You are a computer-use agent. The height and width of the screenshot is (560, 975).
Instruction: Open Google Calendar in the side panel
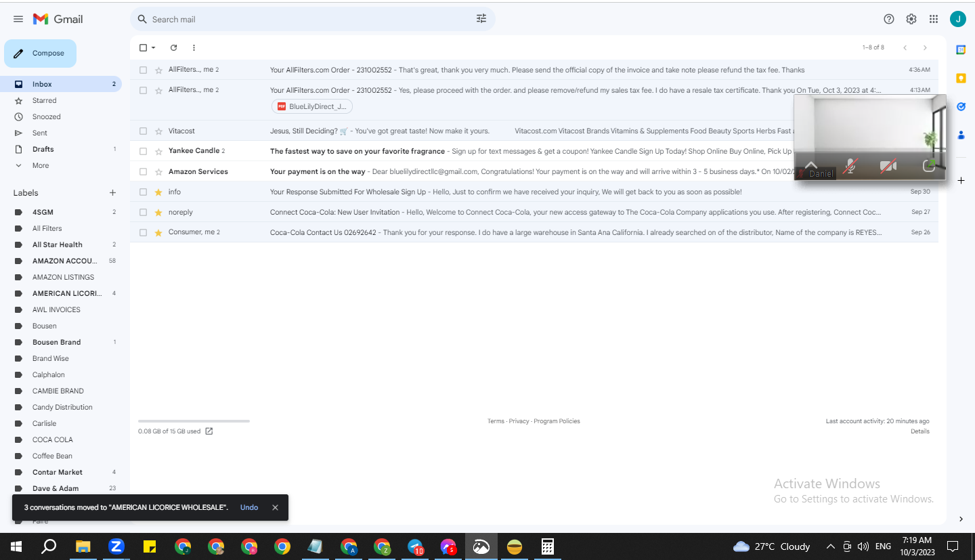[x=961, y=49]
